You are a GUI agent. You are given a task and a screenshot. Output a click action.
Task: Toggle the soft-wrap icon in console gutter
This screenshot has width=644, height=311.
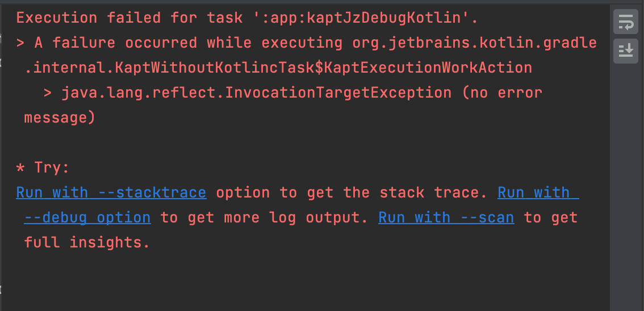pyautogui.click(x=625, y=22)
